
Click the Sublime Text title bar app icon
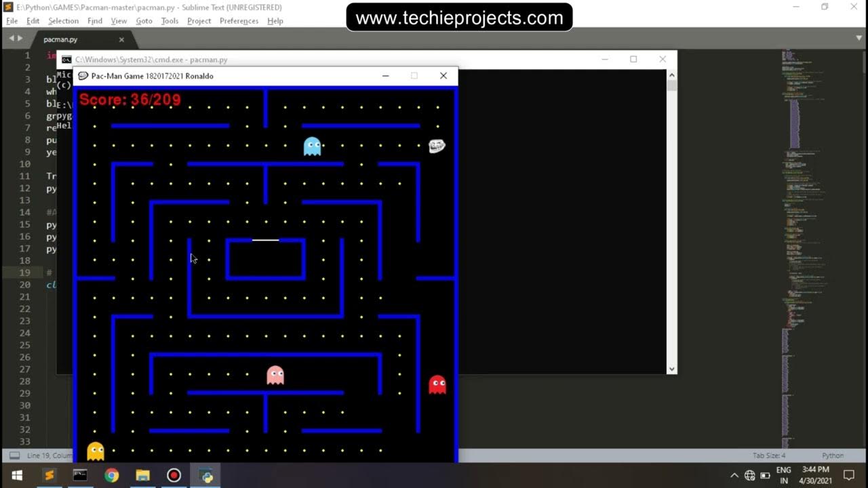click(8, 7)
